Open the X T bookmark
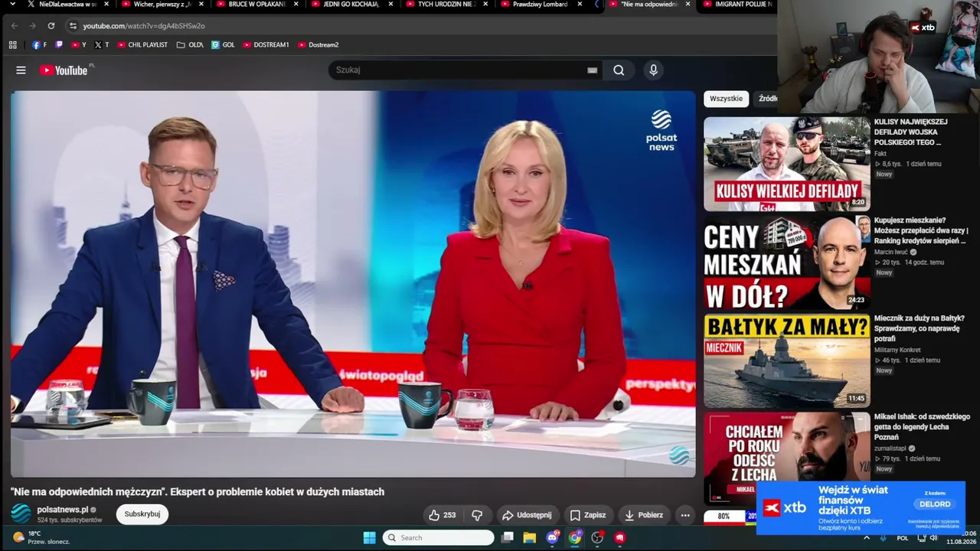Screen dimensions: 980x551 point(101,45)
